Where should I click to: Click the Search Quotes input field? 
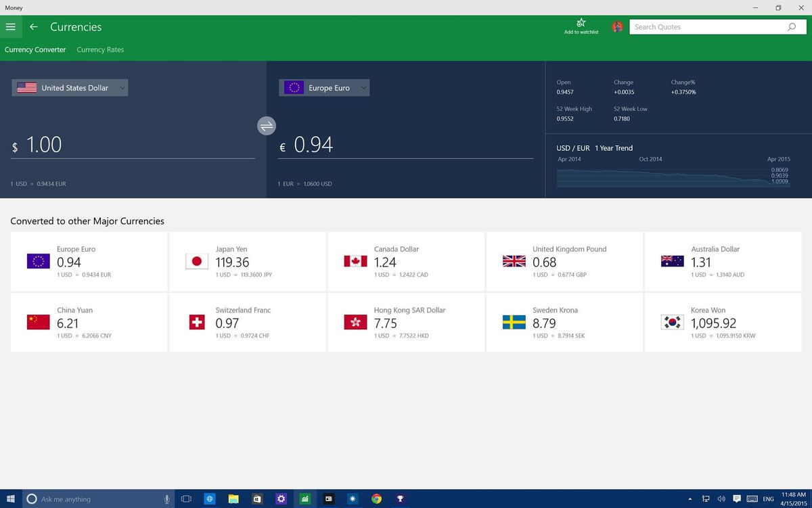pos(704,26)
